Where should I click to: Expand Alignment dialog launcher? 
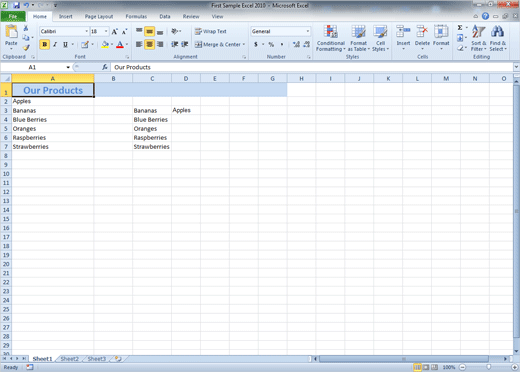(x=244, y=57)
